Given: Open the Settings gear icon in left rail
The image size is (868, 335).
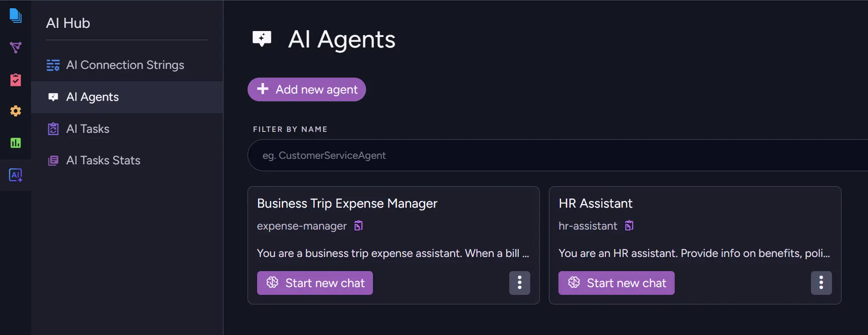Looking at the screenshot, I should pos(15,111).
